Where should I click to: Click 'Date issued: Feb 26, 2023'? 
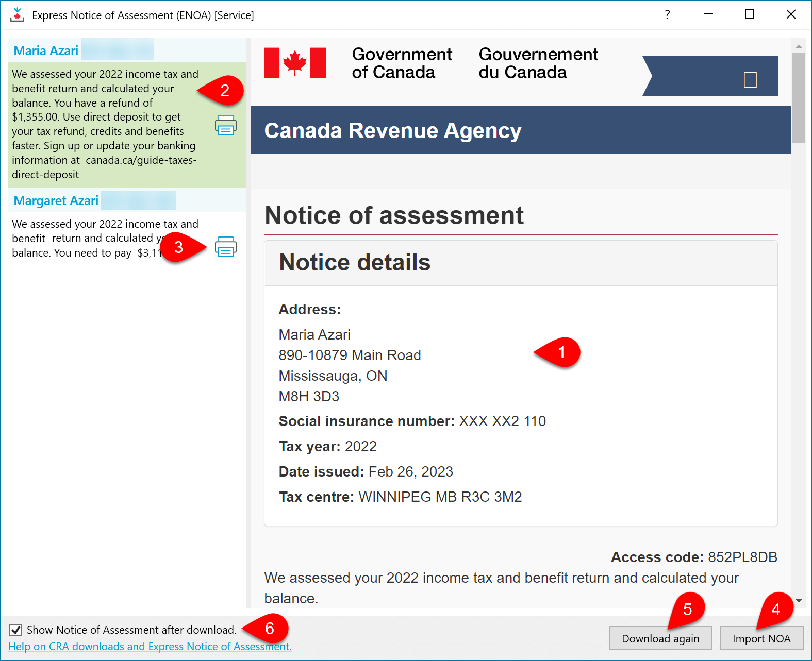click(366, 471)
